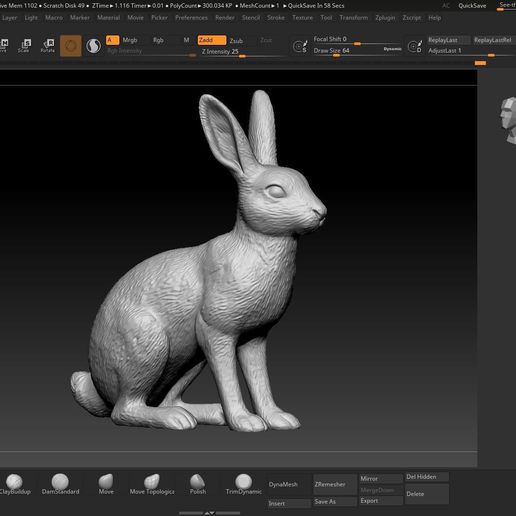516x516 pixels.
Task: Enable M material mode
Action: coord(186,40)
